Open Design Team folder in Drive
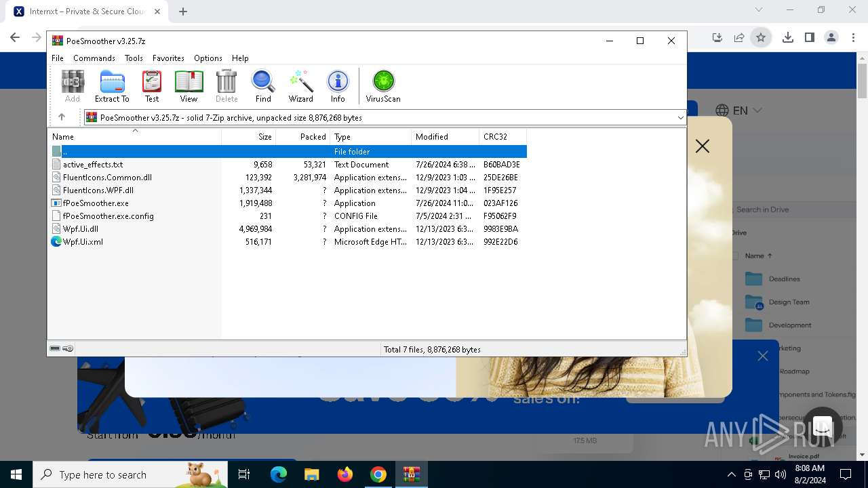 point(777,302)
